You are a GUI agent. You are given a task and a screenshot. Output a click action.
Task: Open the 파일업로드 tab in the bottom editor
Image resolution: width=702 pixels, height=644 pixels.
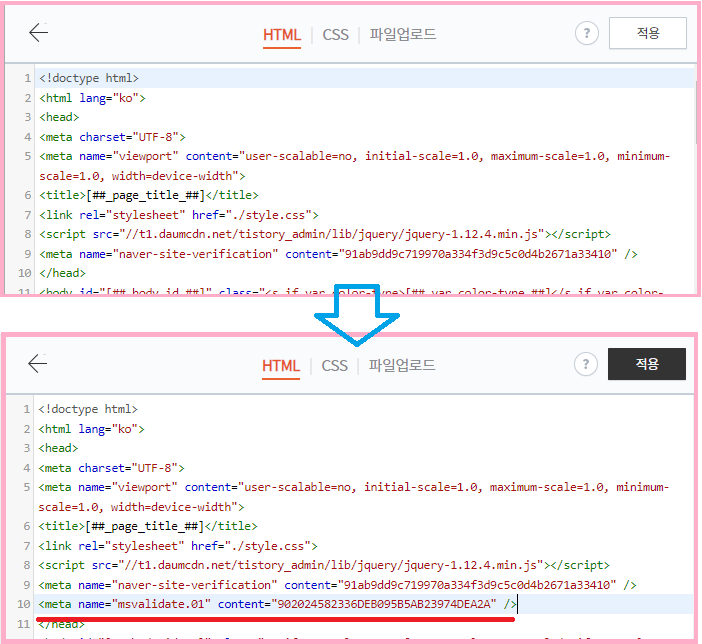coord(402,365)
